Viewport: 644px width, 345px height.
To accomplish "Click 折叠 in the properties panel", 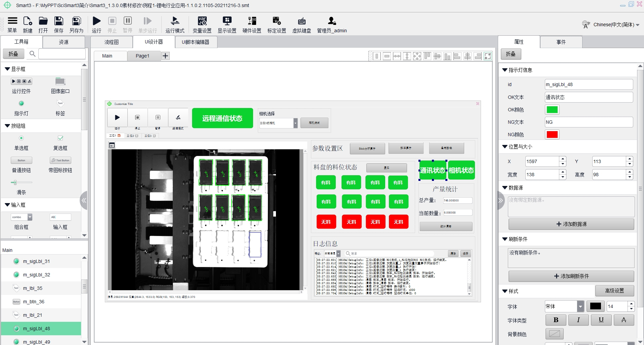I will [x=511, y=54].
